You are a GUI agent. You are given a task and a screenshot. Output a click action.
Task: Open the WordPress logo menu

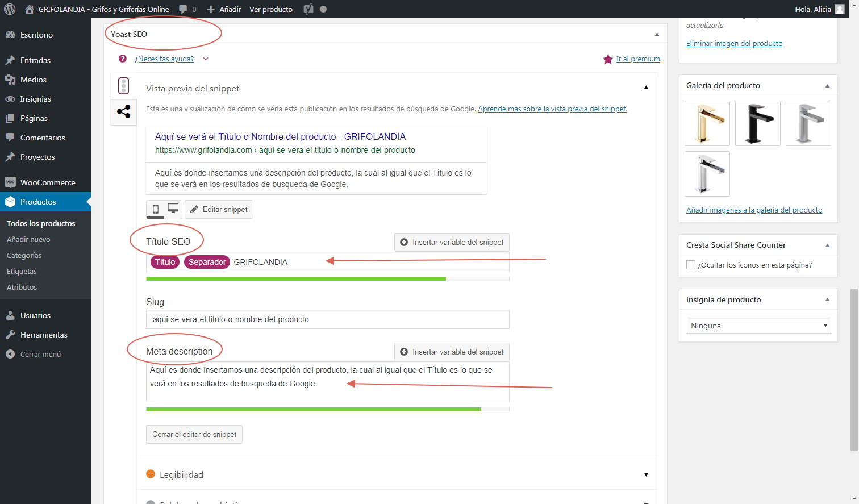(x=10, y=9)
